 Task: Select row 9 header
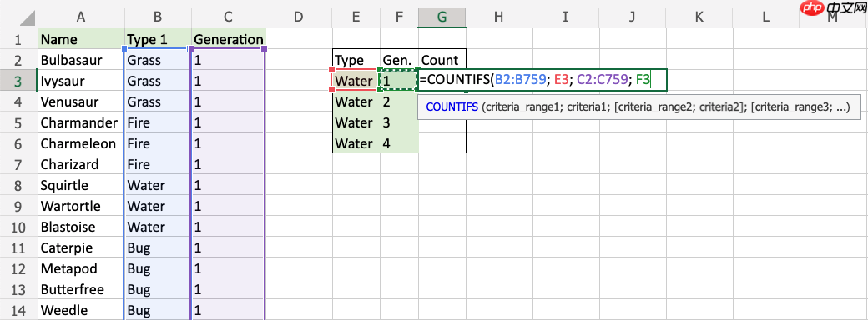(x=18, y=206)
